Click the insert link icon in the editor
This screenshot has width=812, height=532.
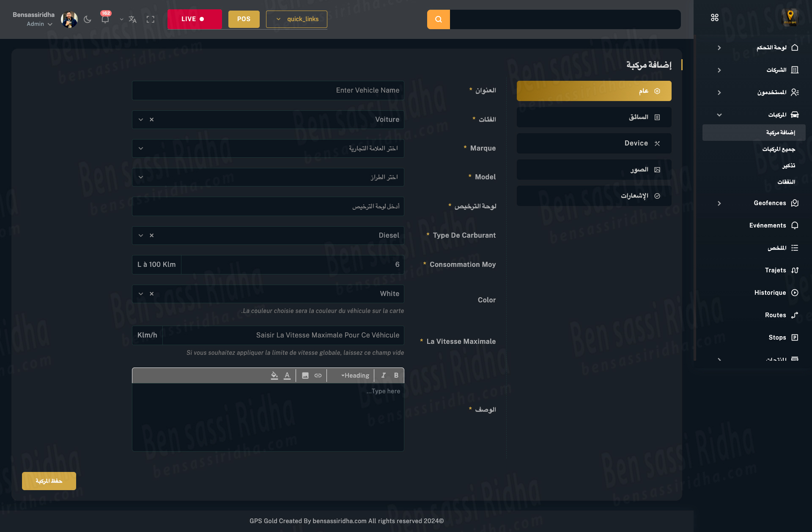[x=318, y=376]
